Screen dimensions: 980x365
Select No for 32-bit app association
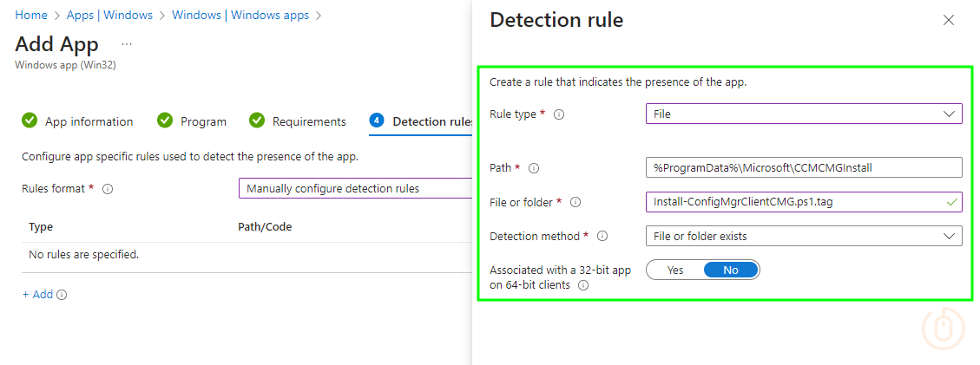(x=731, y=270)
